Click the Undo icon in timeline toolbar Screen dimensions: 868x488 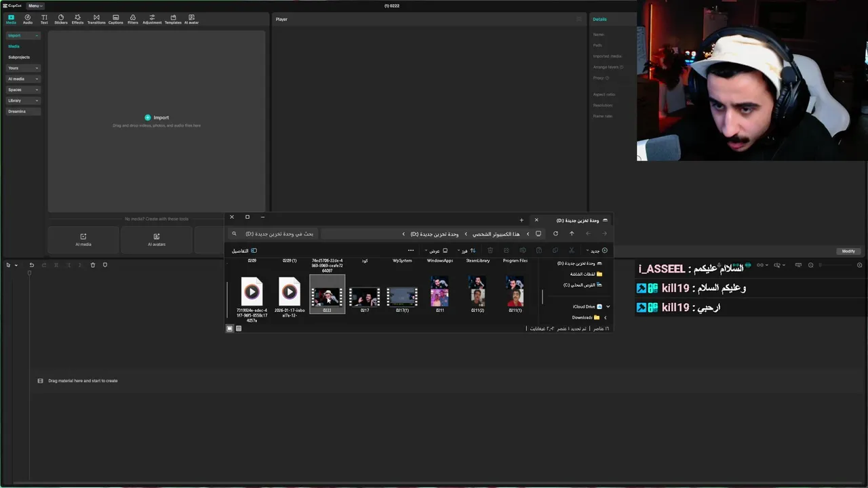click(x=31, y=265)
